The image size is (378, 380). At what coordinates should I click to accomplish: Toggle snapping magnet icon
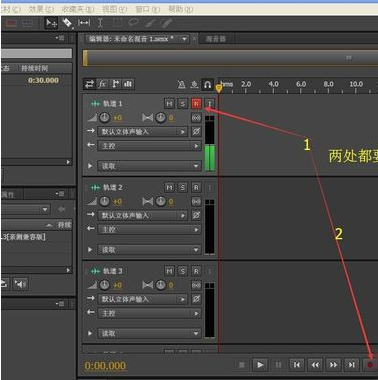pyautogui.click(x=207, y=85)
